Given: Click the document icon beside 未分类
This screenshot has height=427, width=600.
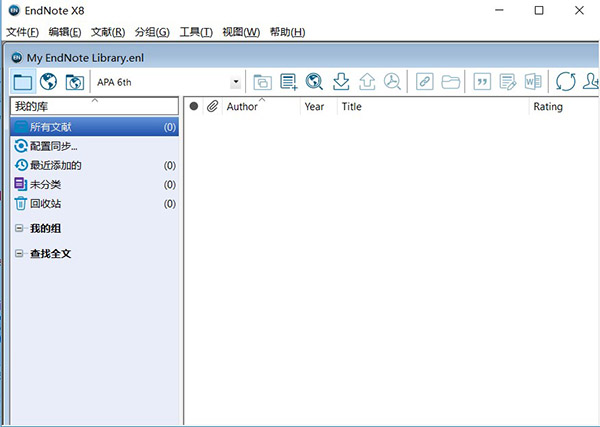Looking at the screenshot, I should [x=21, y=184].
